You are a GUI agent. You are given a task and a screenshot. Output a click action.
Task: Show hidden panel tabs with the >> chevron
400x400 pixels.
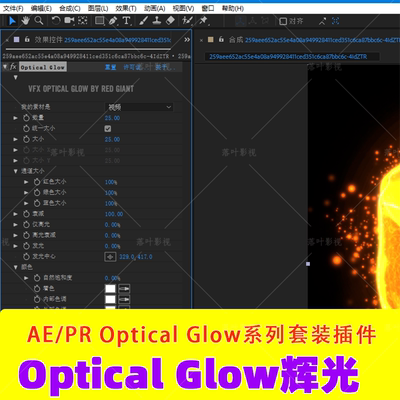187,40
